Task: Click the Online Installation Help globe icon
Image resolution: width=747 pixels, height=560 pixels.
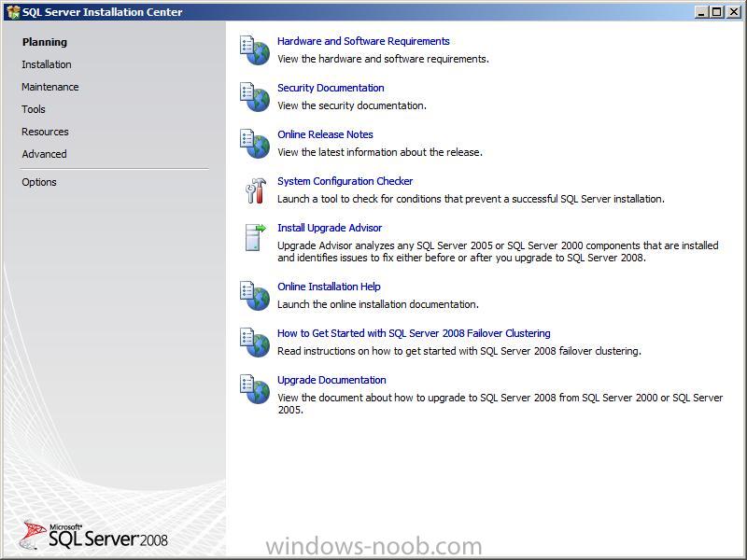Action: click(x=255, y=296)
